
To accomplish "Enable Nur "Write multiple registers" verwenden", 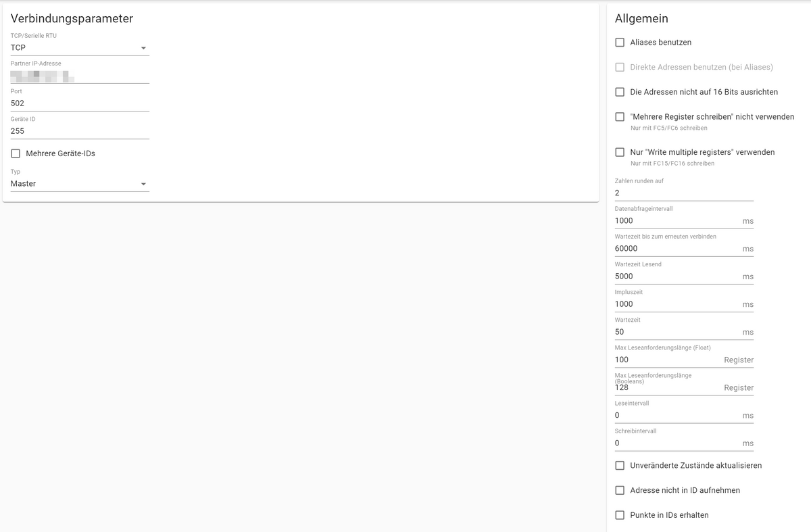I will coord(620,152).
